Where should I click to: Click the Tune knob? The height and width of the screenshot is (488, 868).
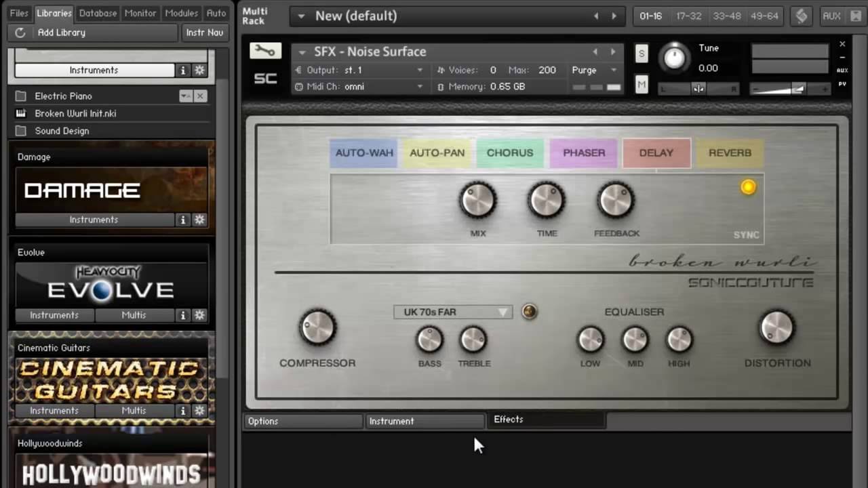(x=674, y=58)
